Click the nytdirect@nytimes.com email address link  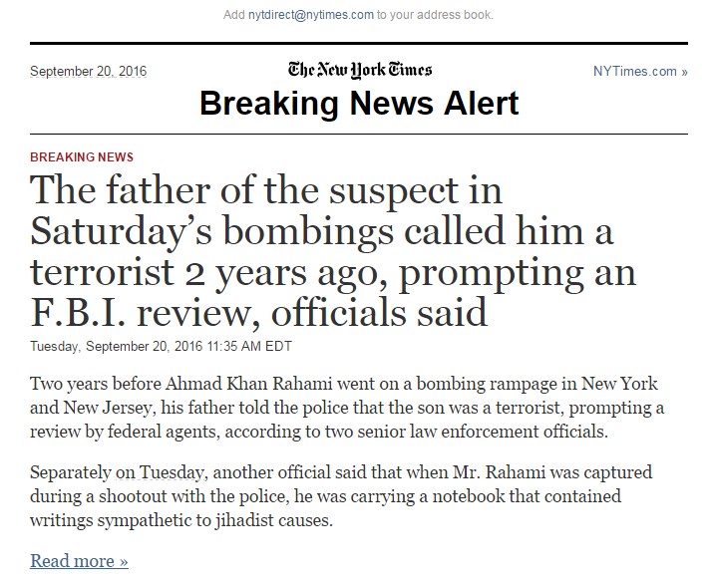pos(311,15)
